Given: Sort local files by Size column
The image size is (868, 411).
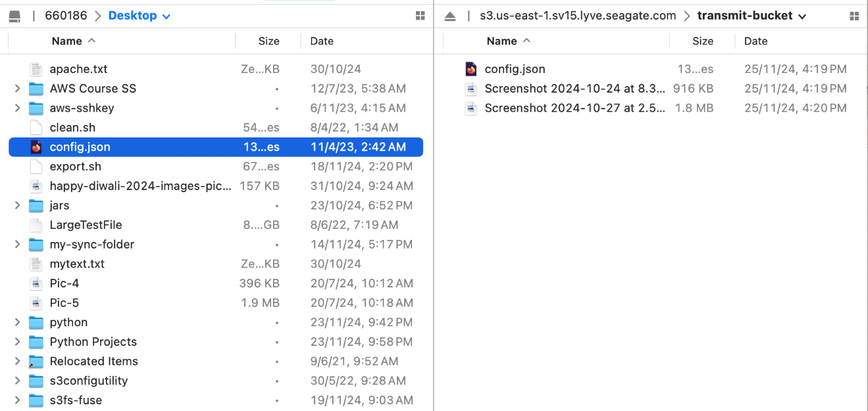Looking at the screenshot, I should 268,41.
